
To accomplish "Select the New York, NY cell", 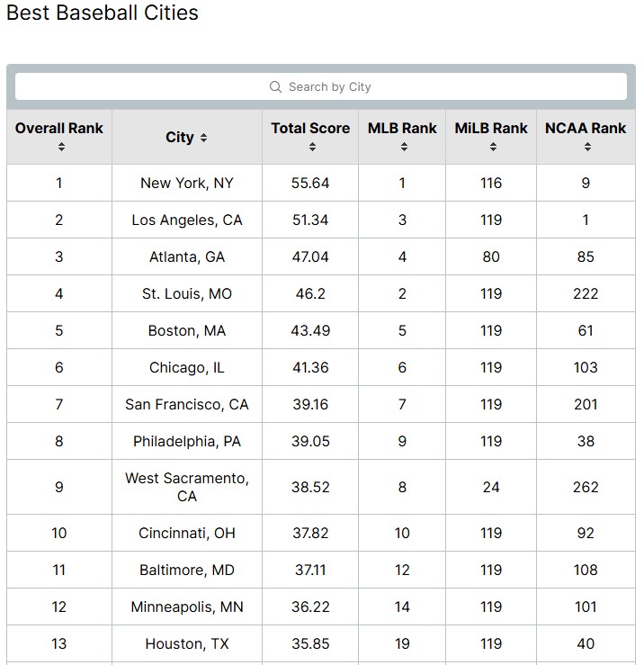I will pos(187,183).
